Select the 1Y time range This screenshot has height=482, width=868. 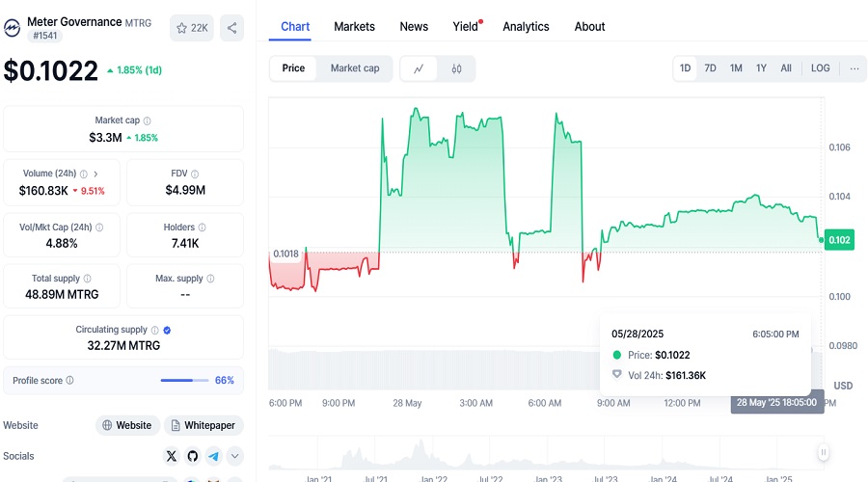(761, 68)
